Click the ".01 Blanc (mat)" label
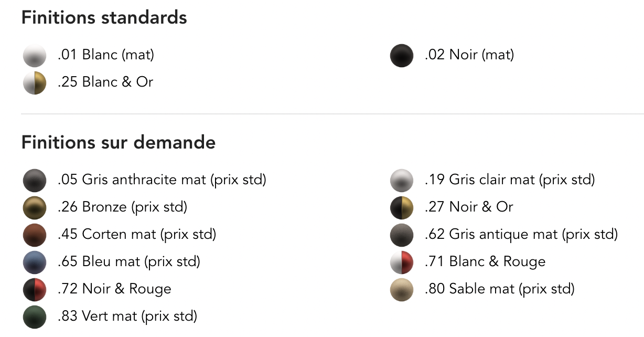Screen dimensions: 644x337 [x=106, y=55]
